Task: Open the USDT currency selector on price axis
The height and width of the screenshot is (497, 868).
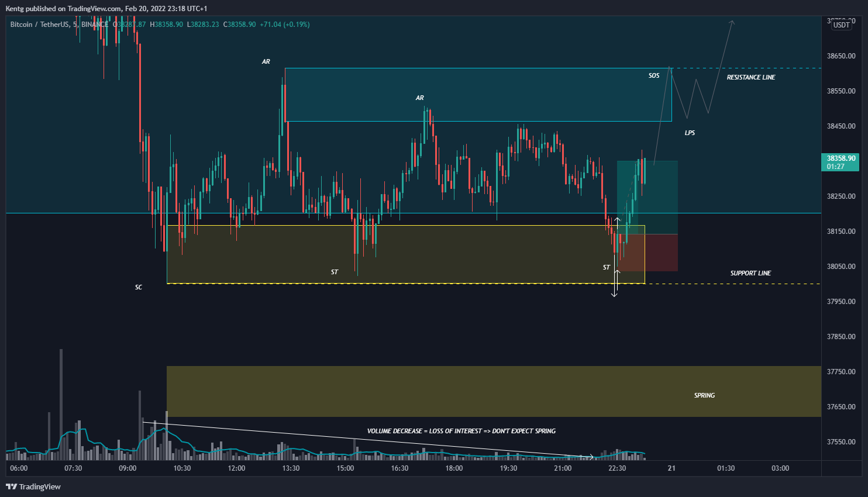Action: [842, 25]
